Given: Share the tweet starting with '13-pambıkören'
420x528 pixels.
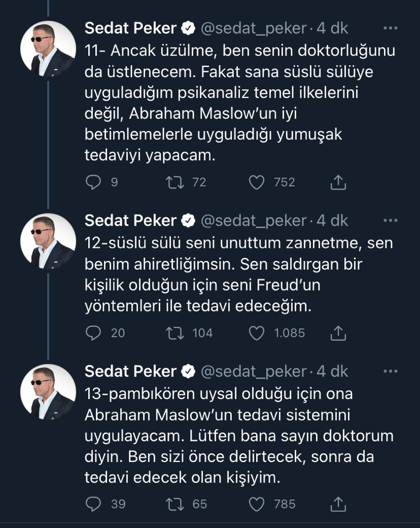Looking at the screenshot, I should pyautogui.click(x=338, y=504).
